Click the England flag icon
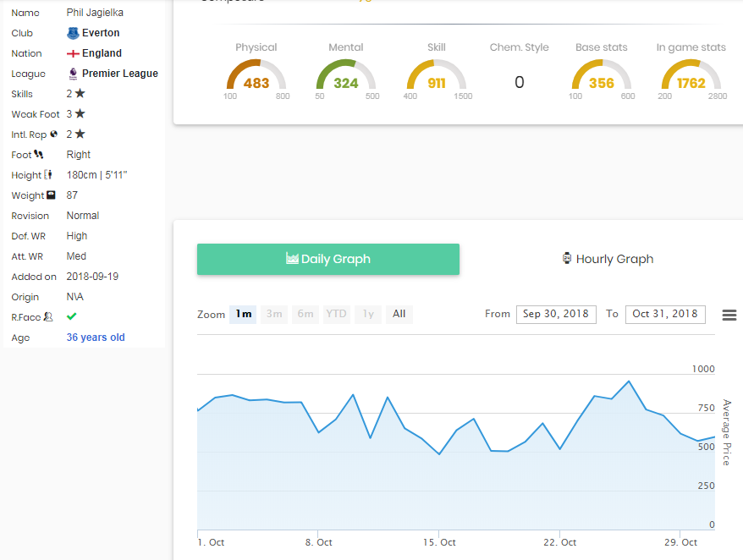Viewport: 743px width, 560px height. tap(73, 53)
